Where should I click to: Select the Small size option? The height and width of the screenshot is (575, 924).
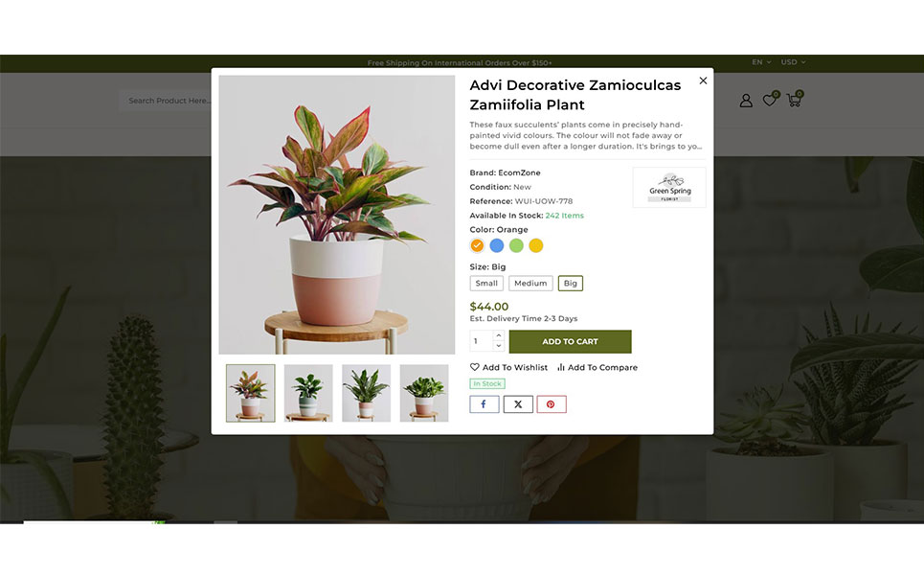[486, 283]
